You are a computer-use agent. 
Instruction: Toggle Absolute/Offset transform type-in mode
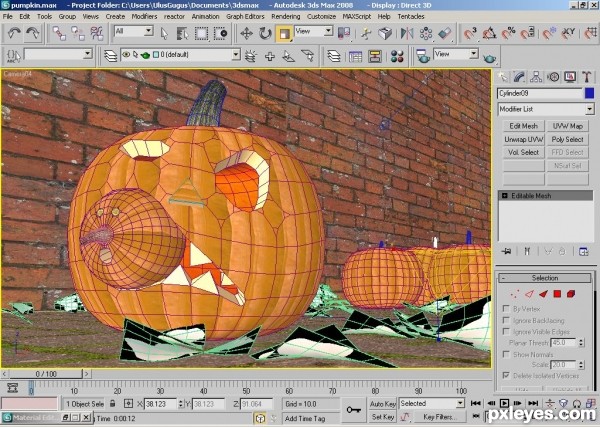[x=128, y=403]
